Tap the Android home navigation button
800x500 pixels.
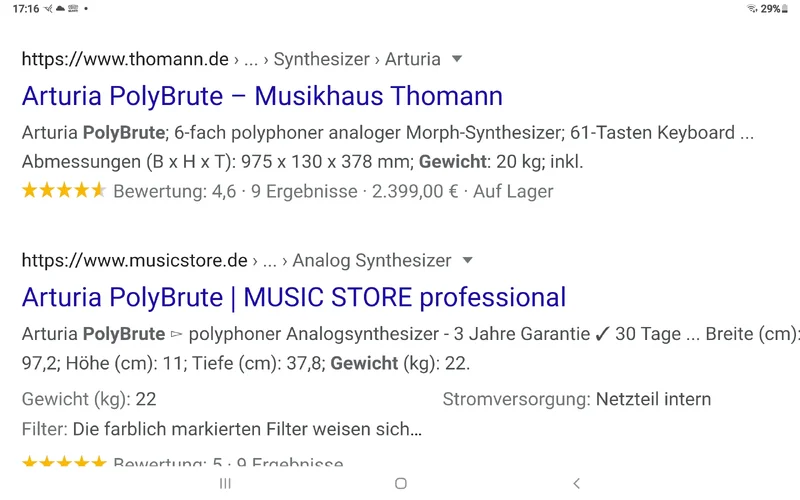(400, 483)
